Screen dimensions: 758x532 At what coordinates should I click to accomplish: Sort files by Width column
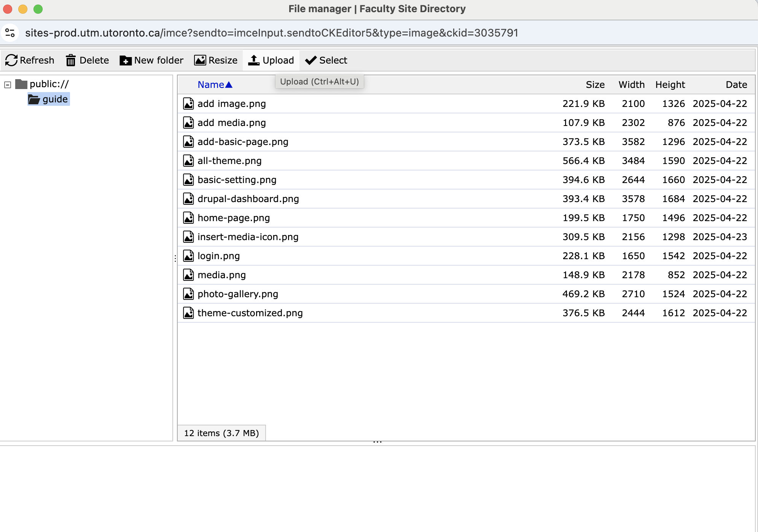[631, 84]
